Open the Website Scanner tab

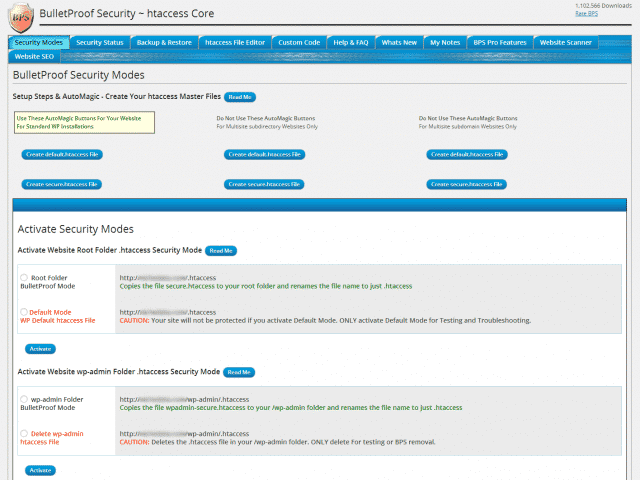(x=565, y=42)
